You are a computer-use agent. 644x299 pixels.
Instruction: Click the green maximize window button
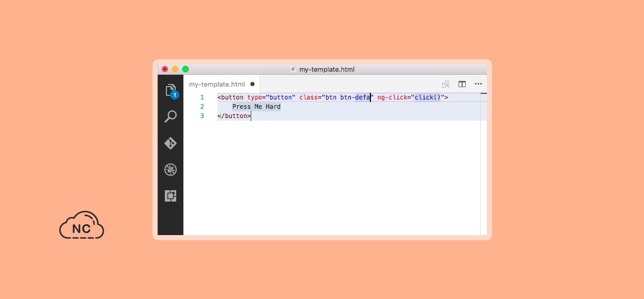pyautogui.click(x=185, y=69)
